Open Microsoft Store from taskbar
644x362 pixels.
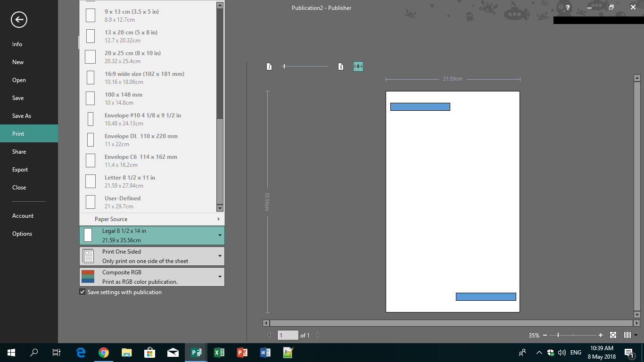coord(150,353)
